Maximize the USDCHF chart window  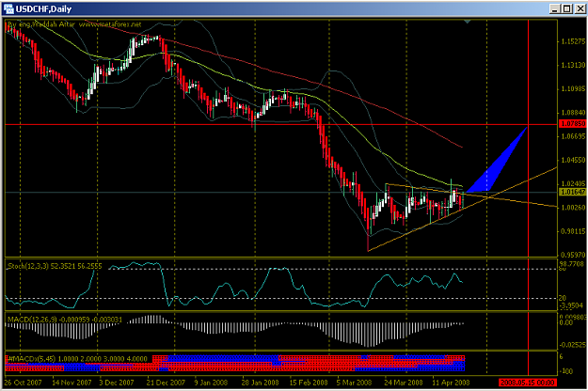pyautogui.click(x=567, y=8)
